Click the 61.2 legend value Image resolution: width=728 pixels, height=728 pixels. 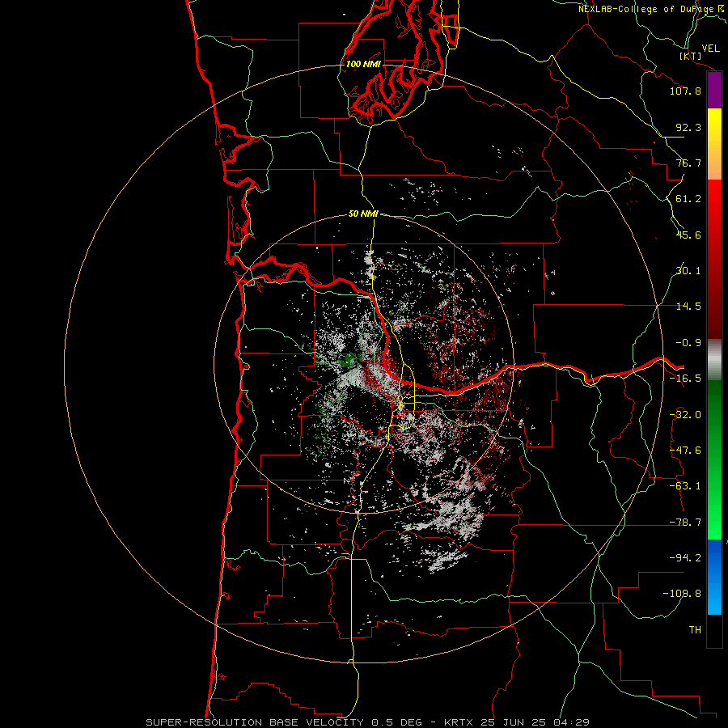click(x=688, y=199)
